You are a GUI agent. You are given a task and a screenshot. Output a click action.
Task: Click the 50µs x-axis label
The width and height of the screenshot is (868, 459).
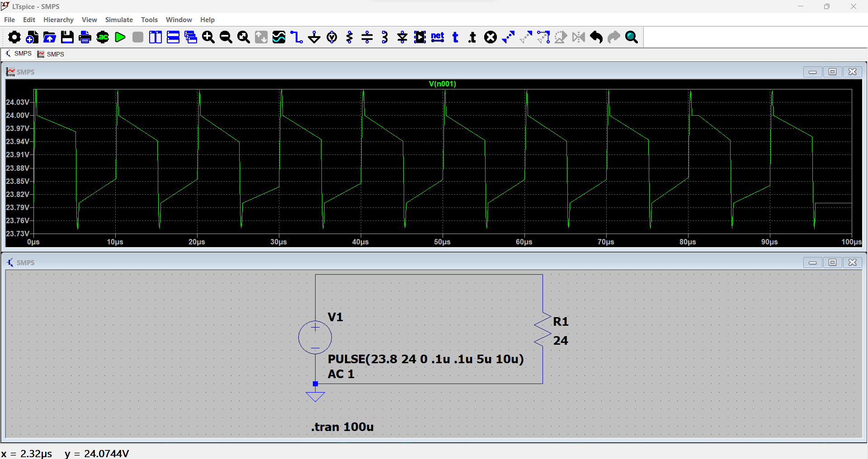(442, 242)
